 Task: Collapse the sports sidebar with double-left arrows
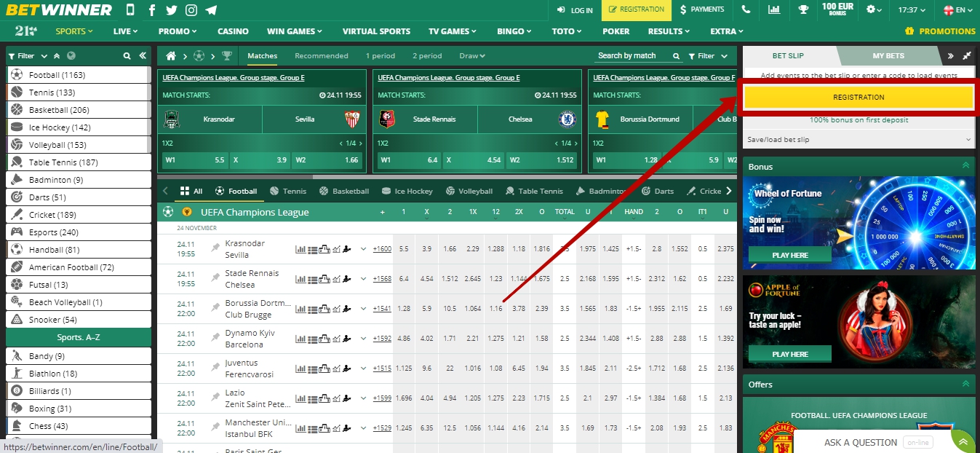coord(143,56)
